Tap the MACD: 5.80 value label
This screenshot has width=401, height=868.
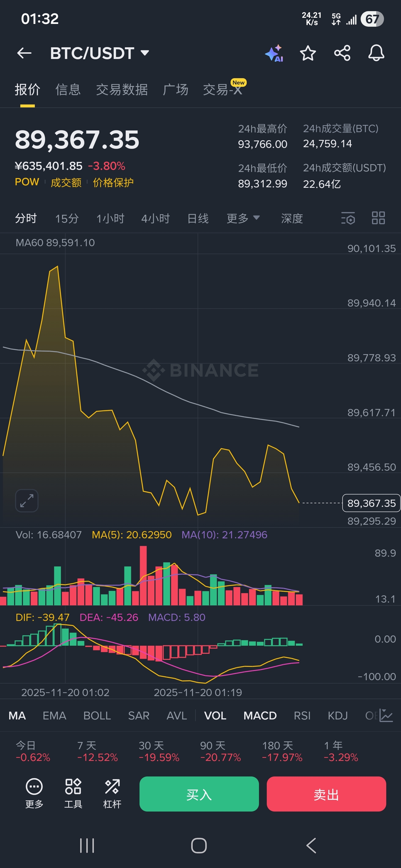[177, 617]
